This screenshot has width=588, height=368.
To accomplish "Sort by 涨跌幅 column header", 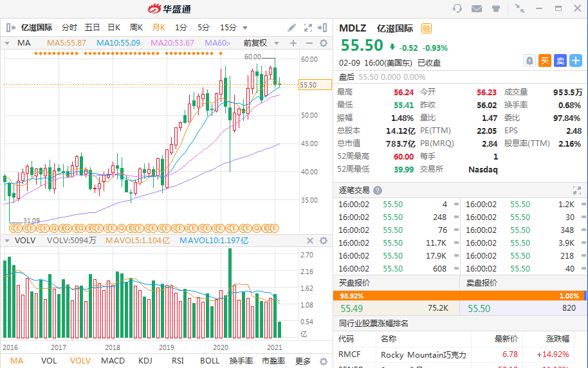I will coord(558,339).
